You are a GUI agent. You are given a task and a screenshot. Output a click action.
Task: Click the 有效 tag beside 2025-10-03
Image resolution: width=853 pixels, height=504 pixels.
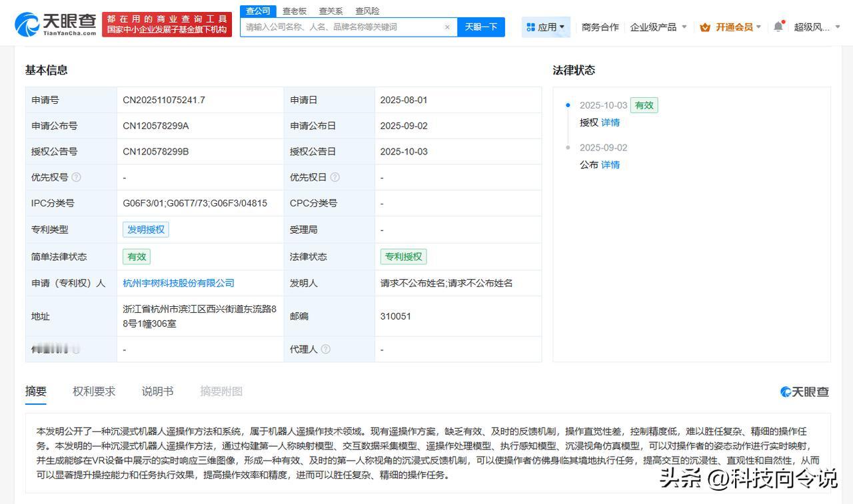point(644,105)
